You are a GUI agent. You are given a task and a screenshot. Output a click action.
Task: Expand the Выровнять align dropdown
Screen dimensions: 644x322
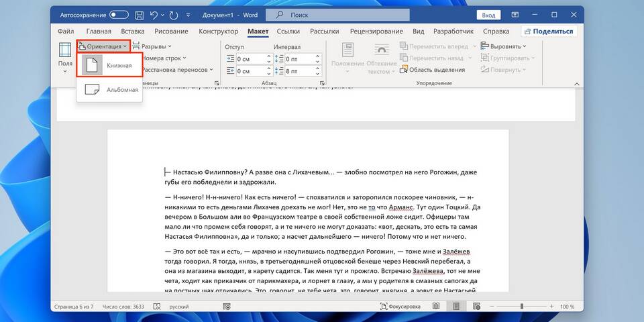(x=503, y=46)
